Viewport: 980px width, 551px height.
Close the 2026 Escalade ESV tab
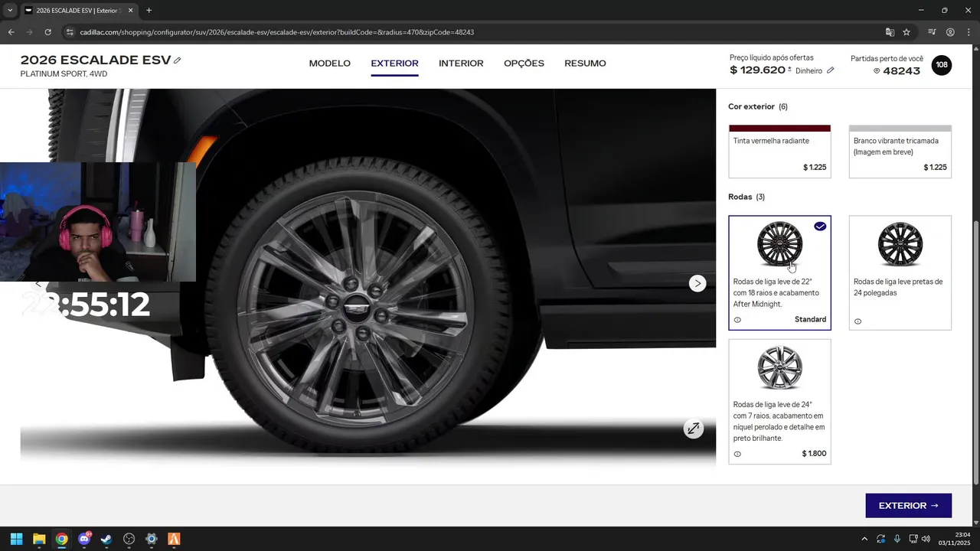130,11
